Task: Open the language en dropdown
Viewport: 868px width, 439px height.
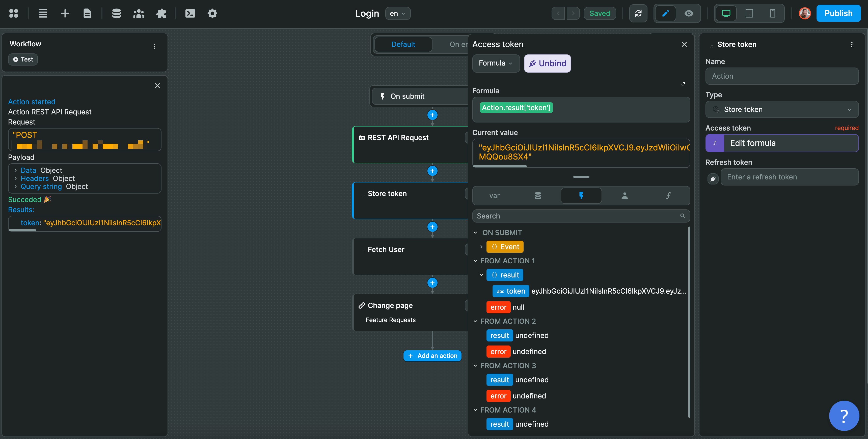Action: point(398,13)
